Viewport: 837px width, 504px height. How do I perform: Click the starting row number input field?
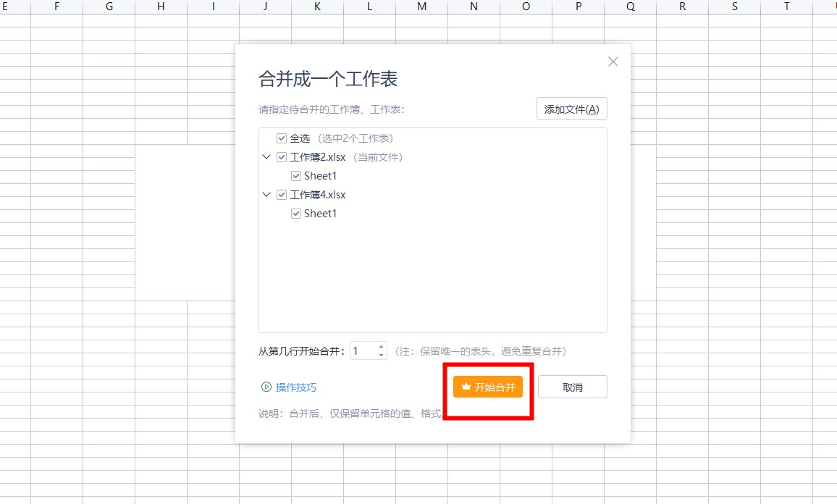[x=363, y=351]
